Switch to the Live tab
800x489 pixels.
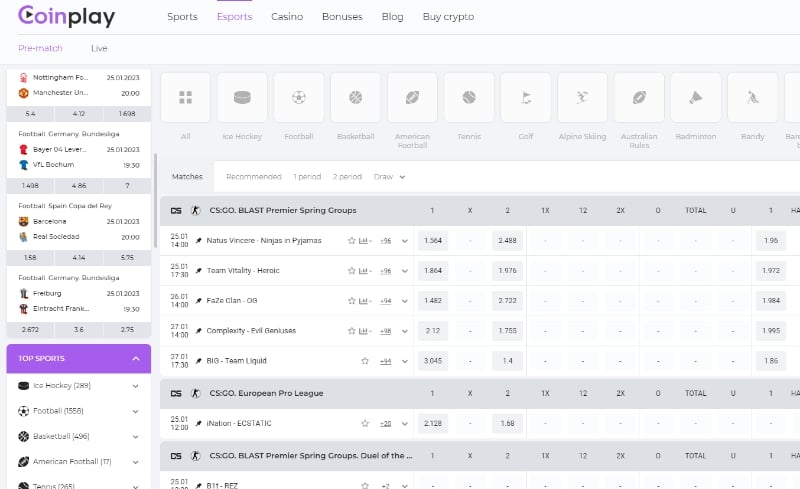pyautogui.click(x=99, y=48)
